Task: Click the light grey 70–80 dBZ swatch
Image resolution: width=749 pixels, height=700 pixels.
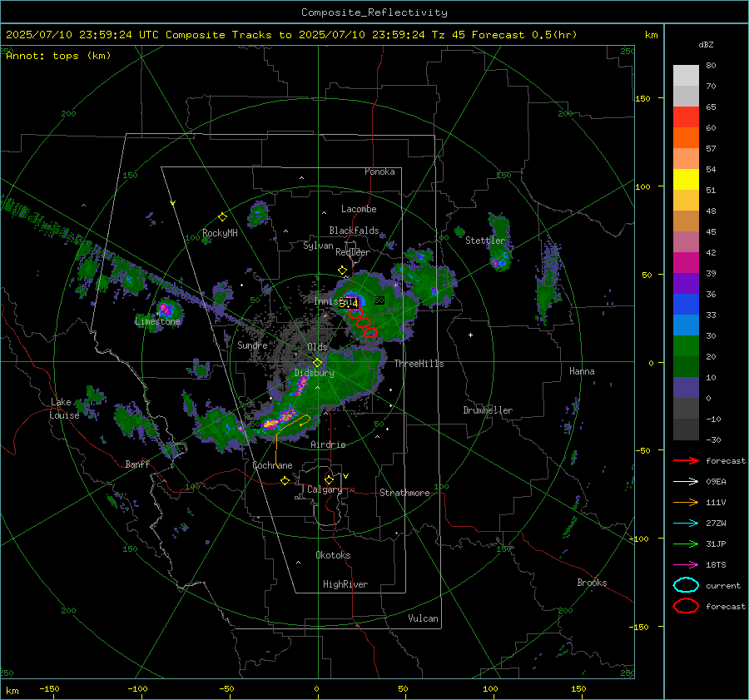Action: click(686, 76)
